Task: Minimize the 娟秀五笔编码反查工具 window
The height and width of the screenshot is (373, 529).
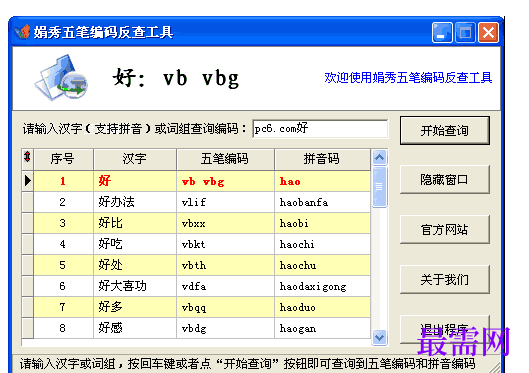Action: pyautogui.click(x=442, y=33)
